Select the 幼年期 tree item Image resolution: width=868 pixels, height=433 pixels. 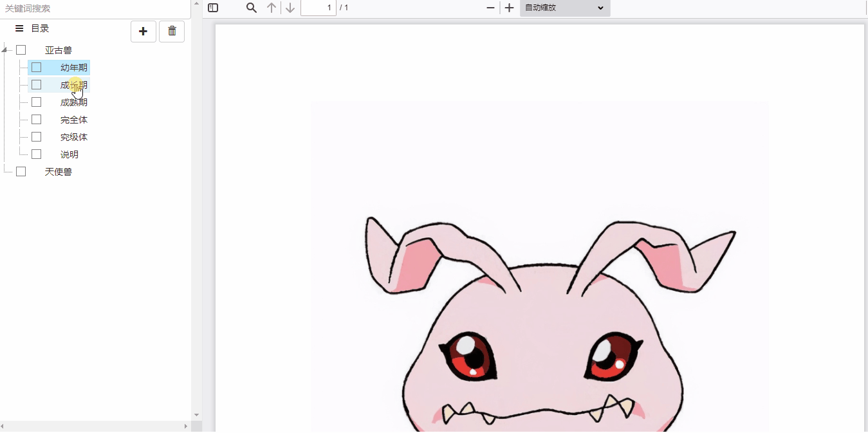[x=74, y=68]
